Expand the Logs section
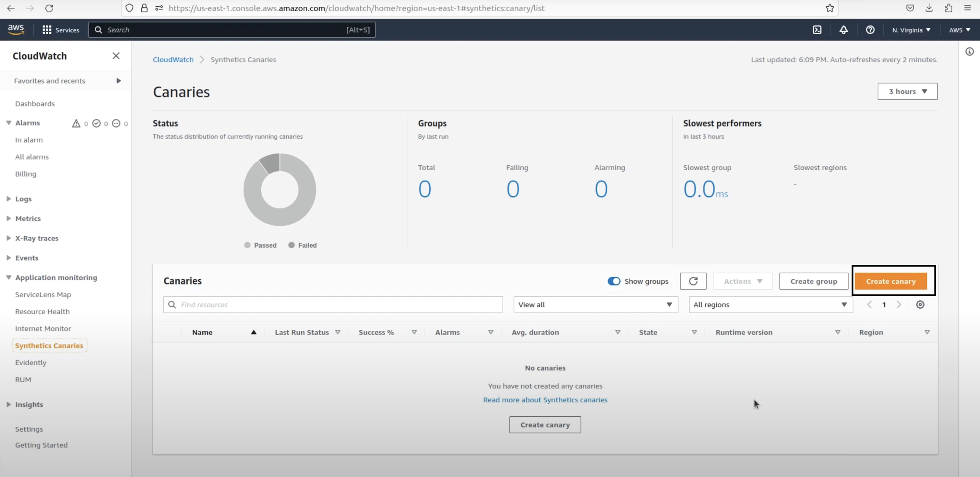This screenshot has height=477, width=980. [9, 198]
